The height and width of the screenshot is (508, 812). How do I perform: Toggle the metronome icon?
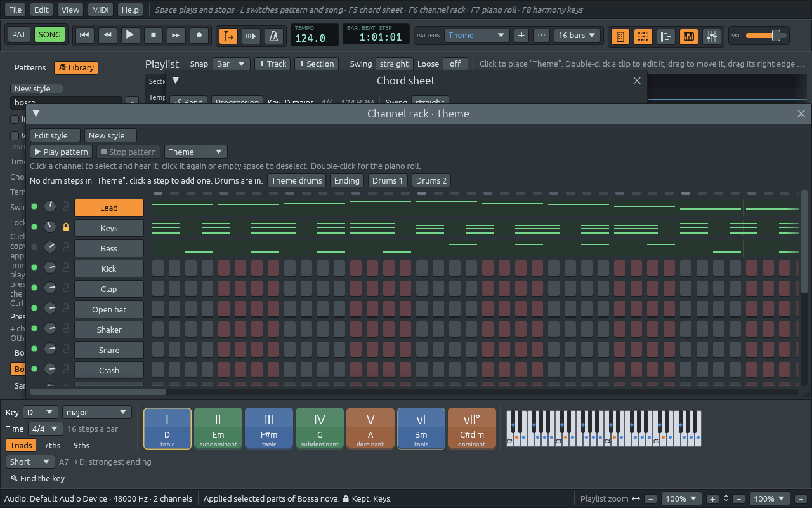[x=274, y=36]
